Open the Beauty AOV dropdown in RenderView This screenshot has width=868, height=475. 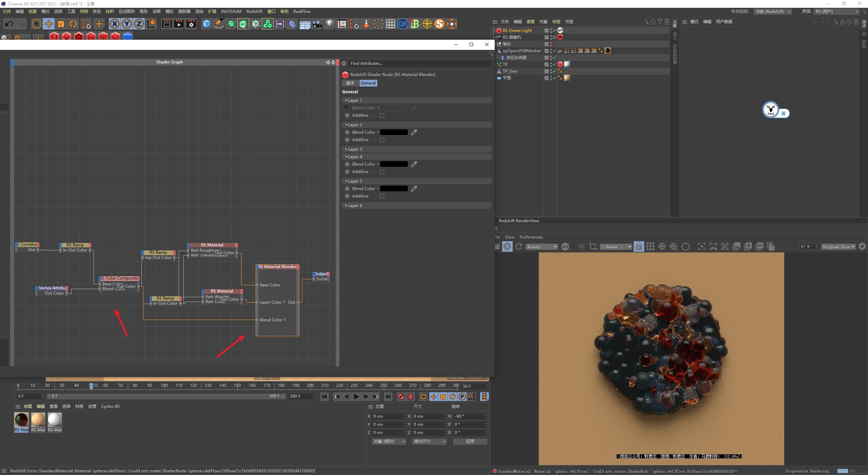pos(541,247)
